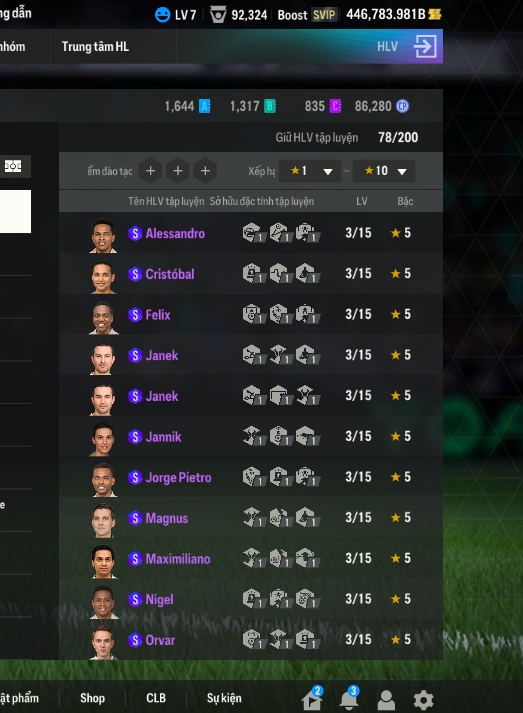Image resolution: width=523 pixels, height=713 pixels.
Task: Click the third empty training slot plus
Action: point(205,171)
